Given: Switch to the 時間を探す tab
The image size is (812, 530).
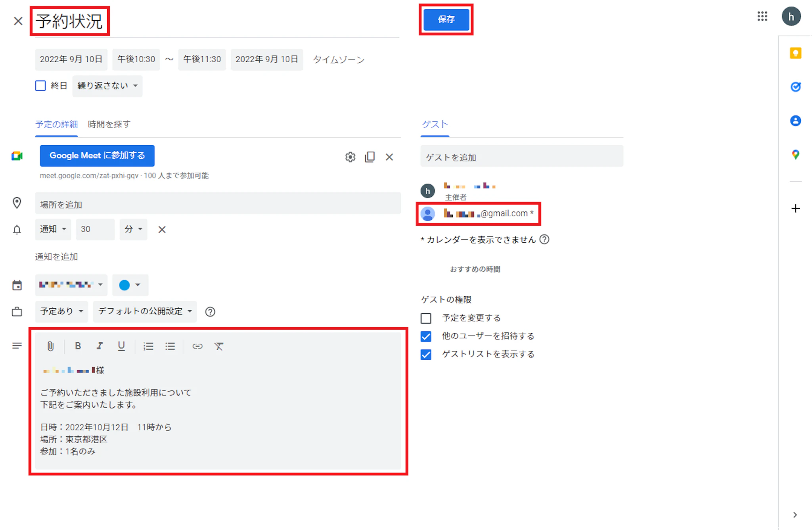Looking at the screenshot, I should tap(109, 125).
